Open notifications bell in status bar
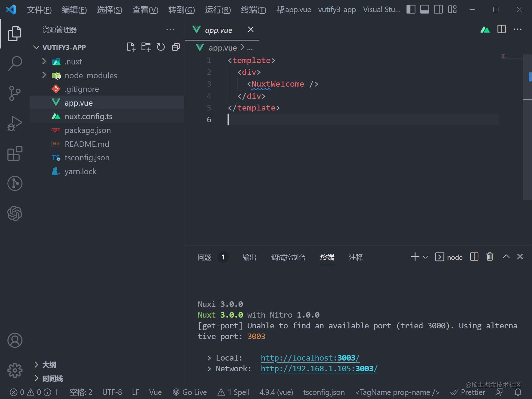The image size is (532, 399). 518,392
